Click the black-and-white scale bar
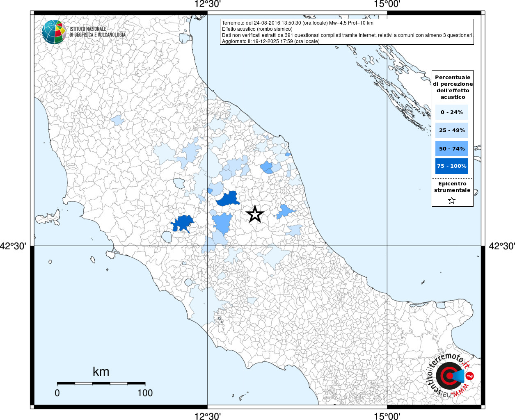This screenshot has width=515, height=420. tap(101, 383)
